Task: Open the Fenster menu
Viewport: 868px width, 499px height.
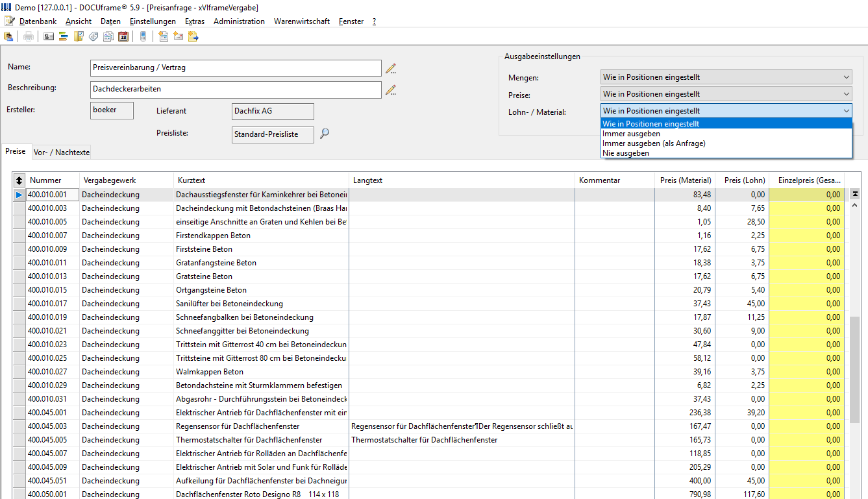Action: (351, 21)
